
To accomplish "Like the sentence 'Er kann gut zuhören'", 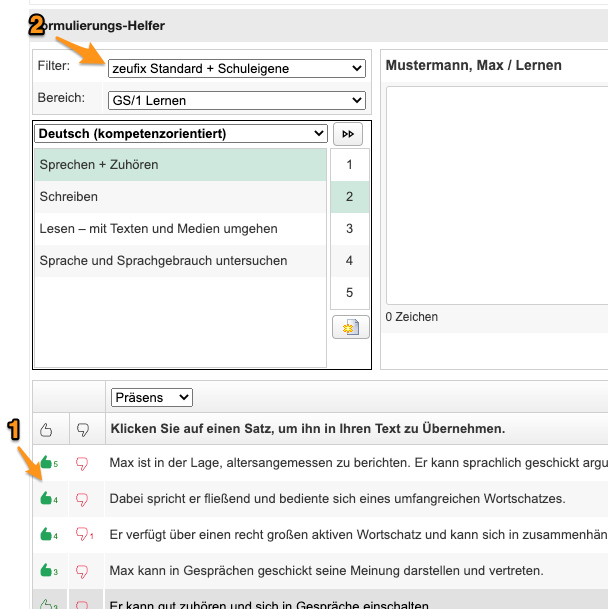I will (46, 604).
